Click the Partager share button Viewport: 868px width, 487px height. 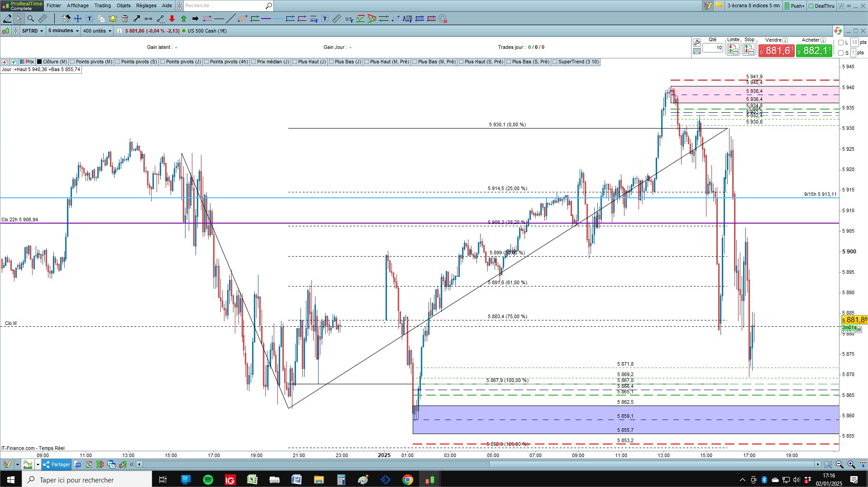pyautogui.click(x=57, y=464)
